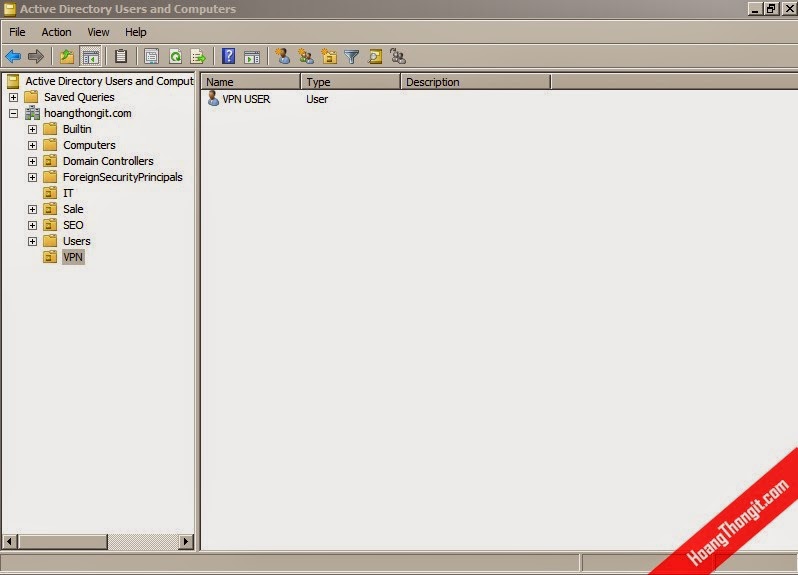This screenshot has height=575, width=798.
Task: Click the tree pane scroll right arrow
Action: pyautogui.click(x=186, y=541)
